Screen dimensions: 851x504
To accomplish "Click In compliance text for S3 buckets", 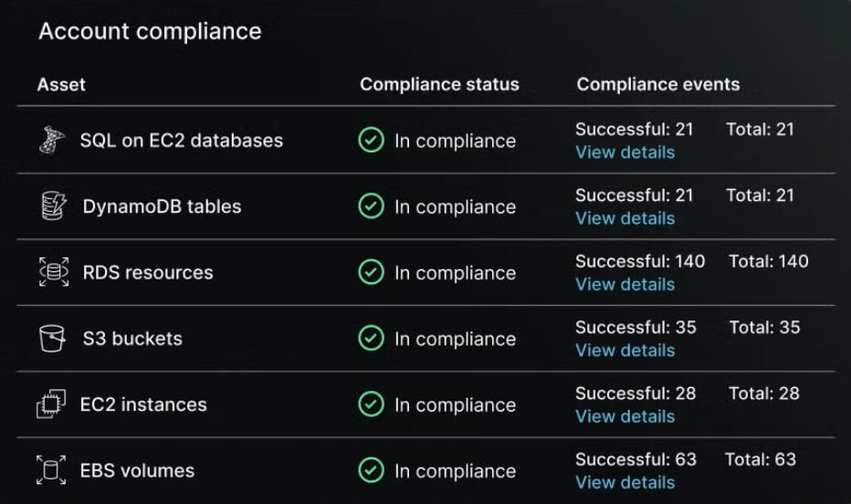I will click(455, 339).
